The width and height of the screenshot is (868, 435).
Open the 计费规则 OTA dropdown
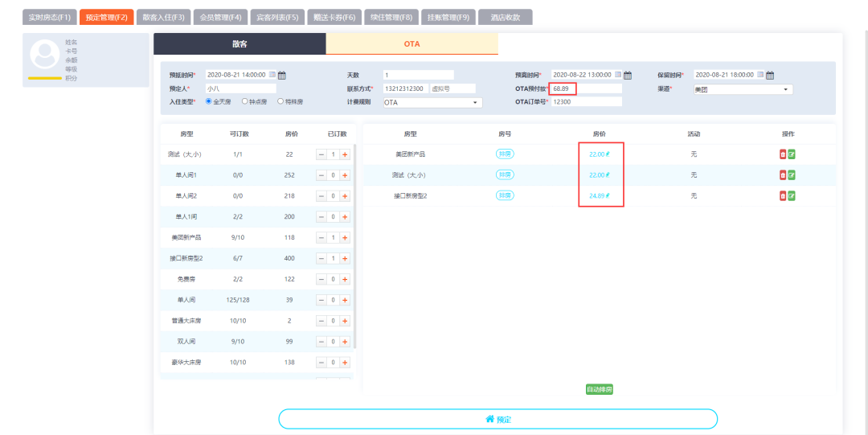pos(432,102)
